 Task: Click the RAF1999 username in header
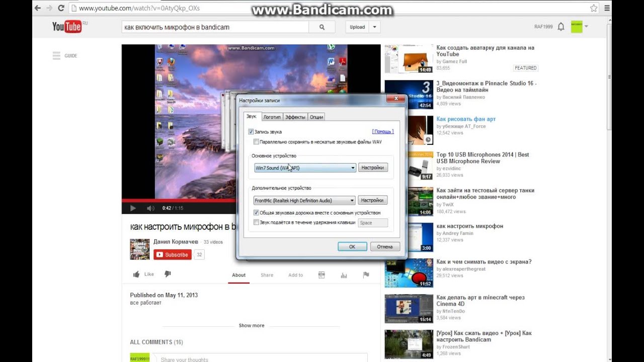(543, 27)
